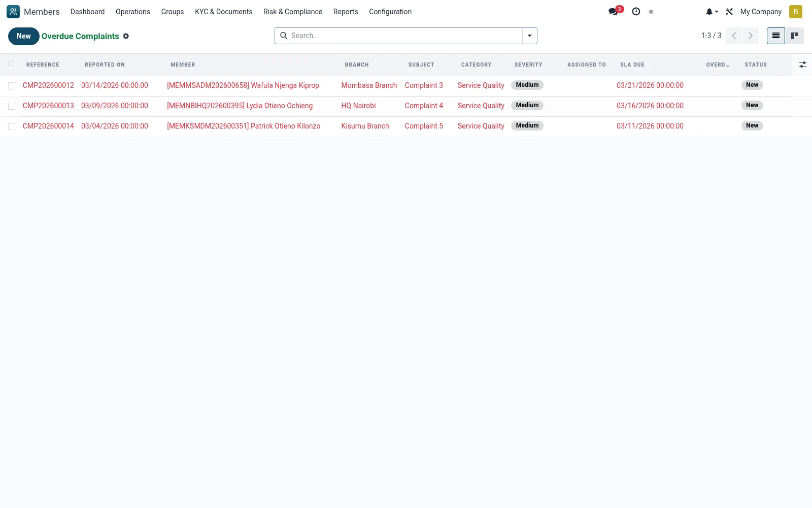Image resolution: width=812 pixels, height=508 pixels.
Task: Go to the next records page arrow
Action: click(751, 36)
